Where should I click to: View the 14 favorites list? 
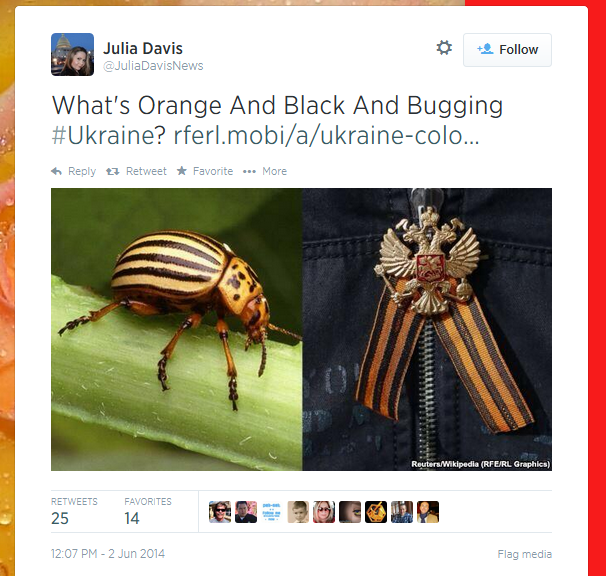click(x=148, y=511)
